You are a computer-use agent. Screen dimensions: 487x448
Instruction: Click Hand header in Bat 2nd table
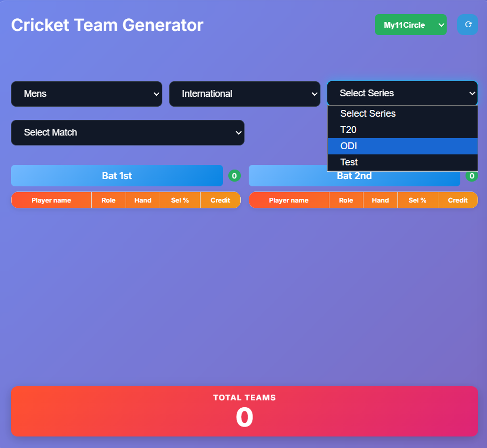tap(381, 200)
